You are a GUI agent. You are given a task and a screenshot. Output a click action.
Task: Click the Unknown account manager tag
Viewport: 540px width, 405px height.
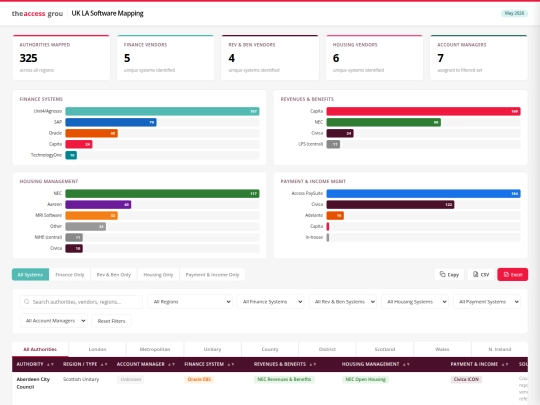click(x=131, y=379)
